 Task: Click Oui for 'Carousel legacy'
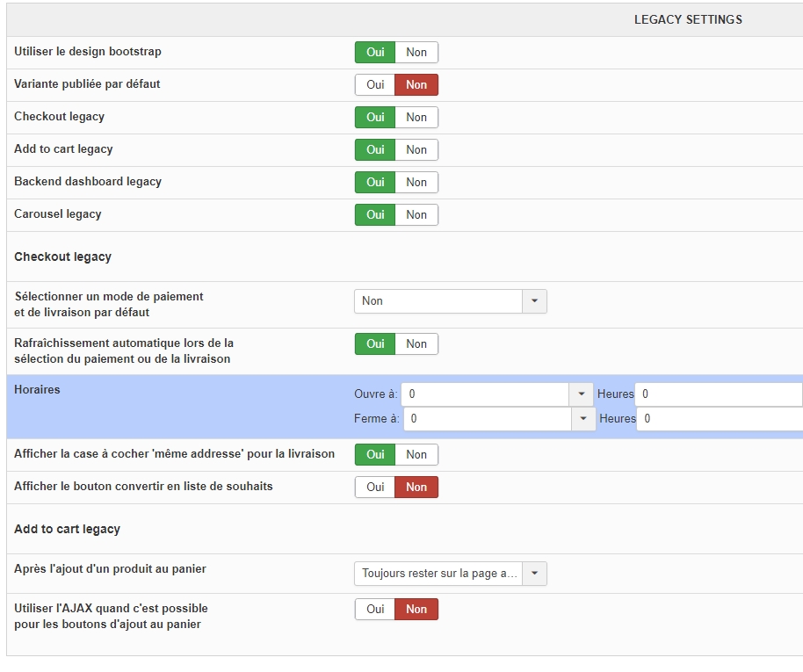(x=375, y=215)
